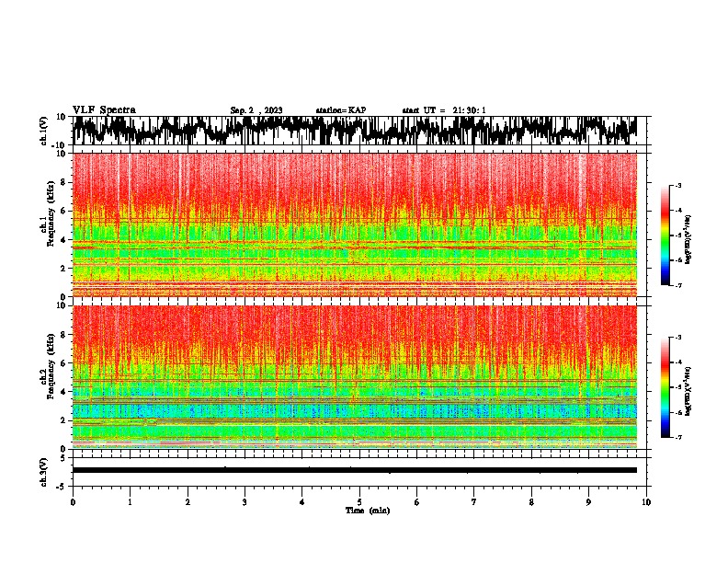Click the "ch.1(V)" waveform axis label
This screenshot has height=563, width=728.
(44, 131)
